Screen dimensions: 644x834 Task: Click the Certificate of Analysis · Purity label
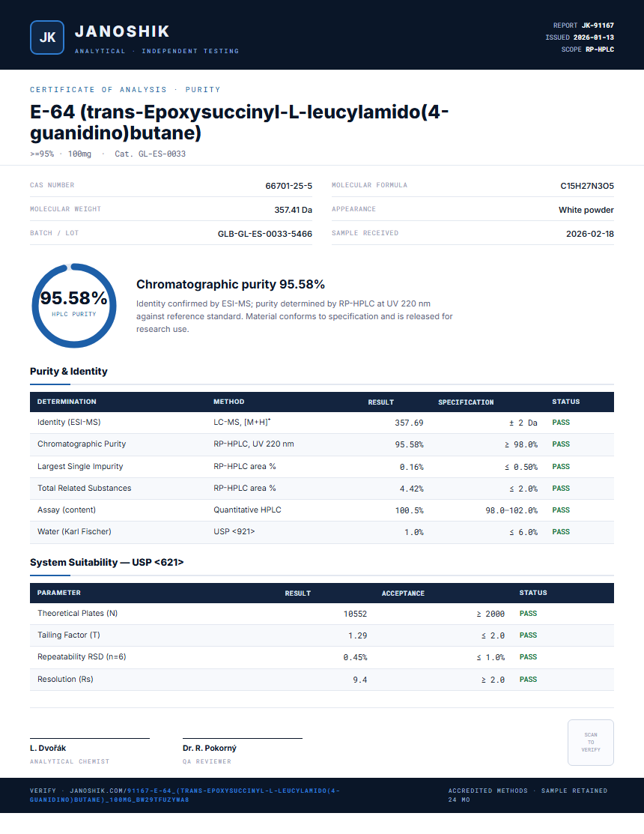(x=125, y=89)
